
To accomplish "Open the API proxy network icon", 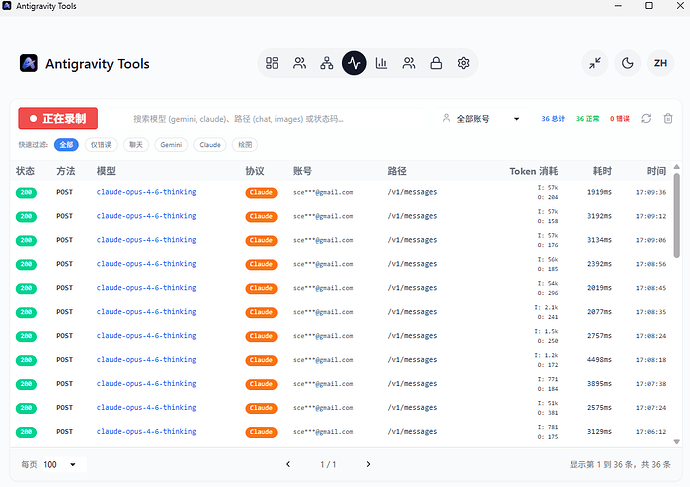I will tap(327, 63).
